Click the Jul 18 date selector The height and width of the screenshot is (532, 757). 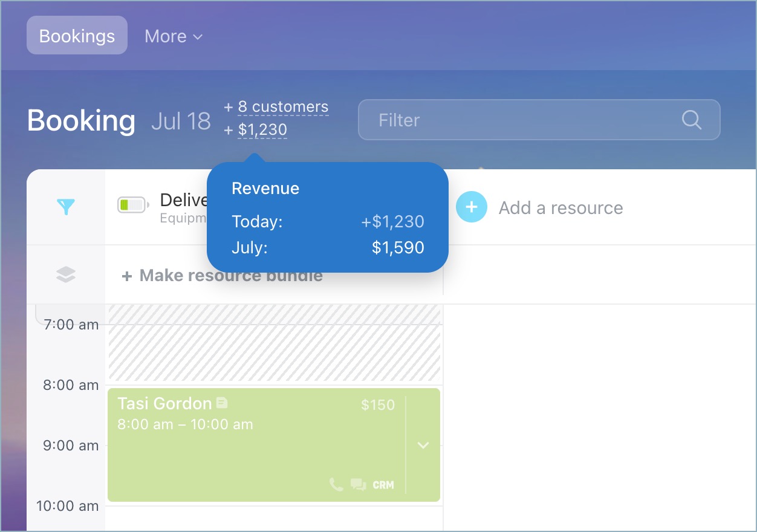point(181,121)
